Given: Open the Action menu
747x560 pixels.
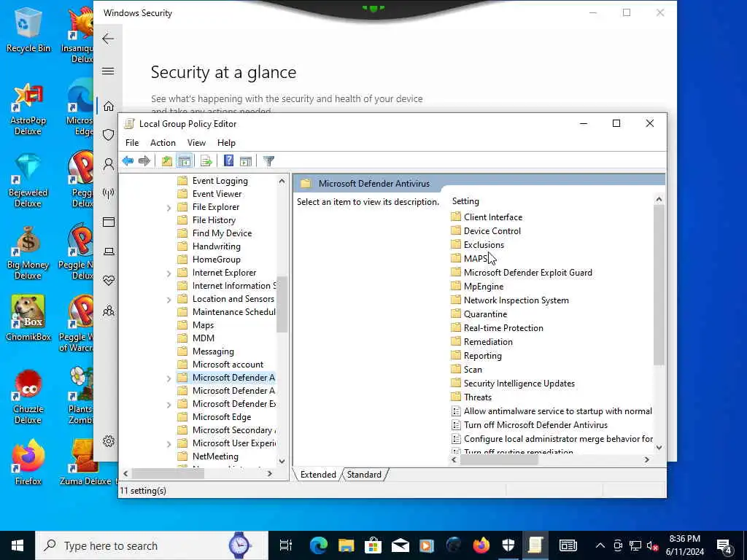Looking at the screenshot, I should click(163, 143).
